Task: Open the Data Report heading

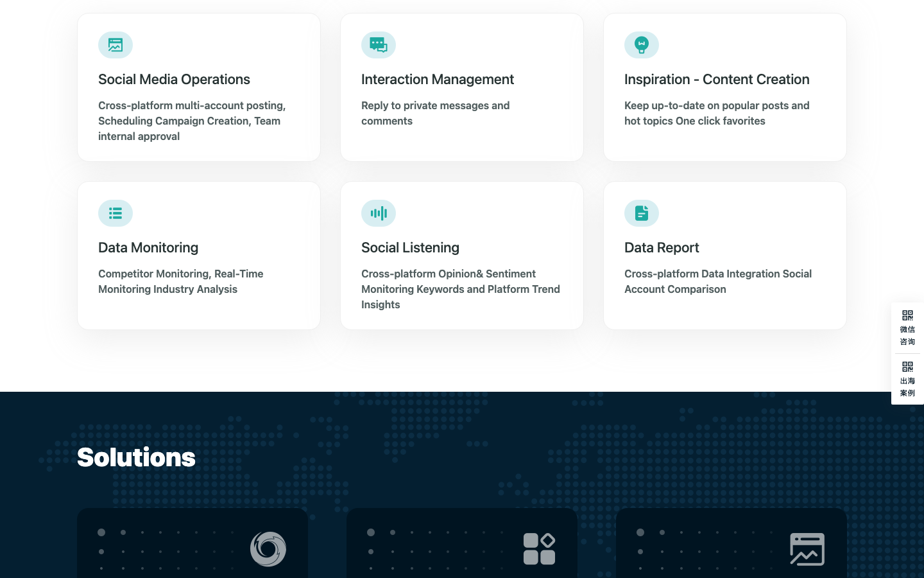Action: pyautogui.click(x=662, y=248)
